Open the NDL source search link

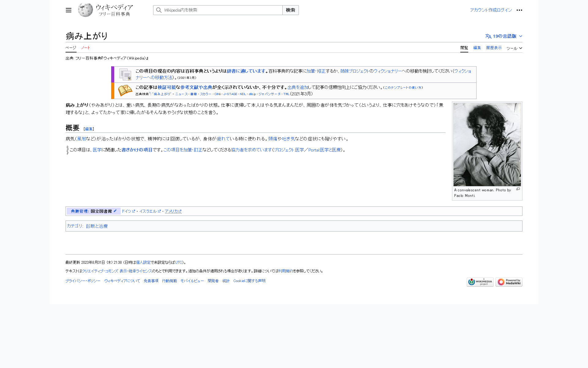pyautogui.click(x=243, y=94)
